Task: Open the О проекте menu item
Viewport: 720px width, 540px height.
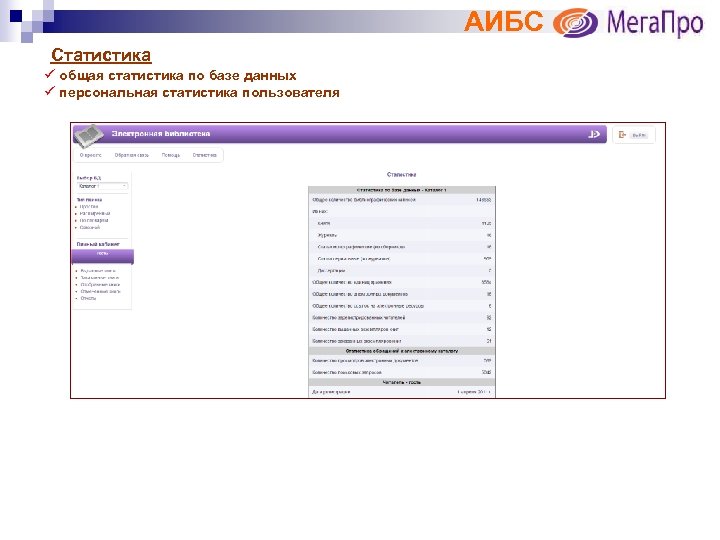Action: click(x=90, y=155)
